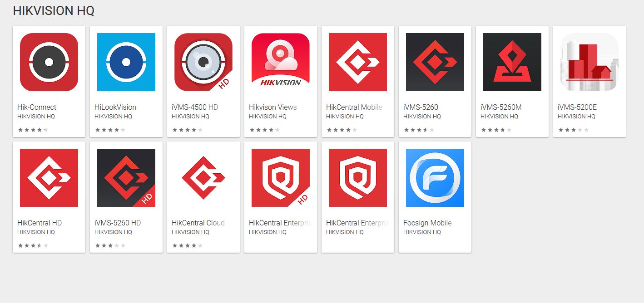Click HikCentral Enterprise shield icon with HD badge
The width and height of the screenshot is (644, 303).
[x=281, y=178]
